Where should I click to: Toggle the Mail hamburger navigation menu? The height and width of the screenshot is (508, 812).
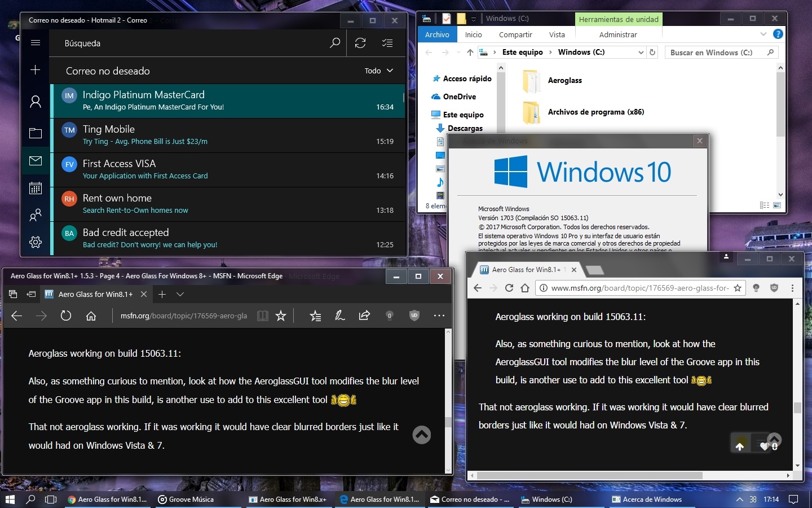(35, 43)
